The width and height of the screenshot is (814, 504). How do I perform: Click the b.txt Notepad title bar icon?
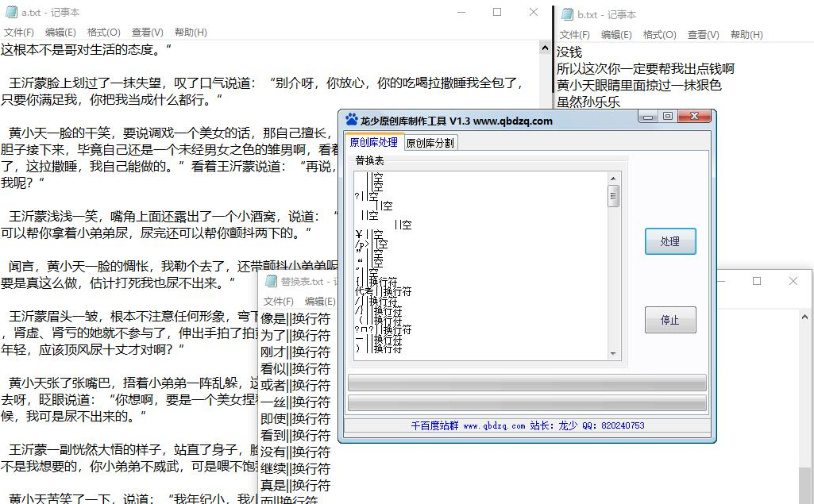567,14
